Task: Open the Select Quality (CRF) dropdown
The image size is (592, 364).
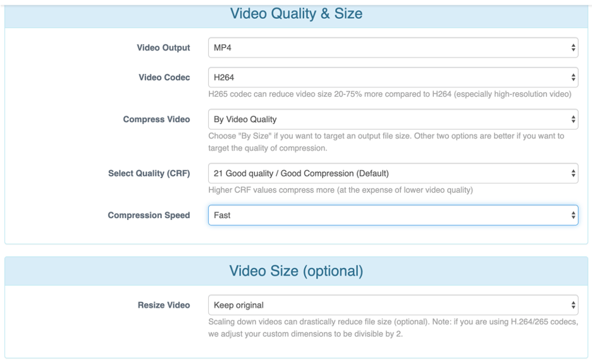Action: pyautogui.click(x=392, y=173)
